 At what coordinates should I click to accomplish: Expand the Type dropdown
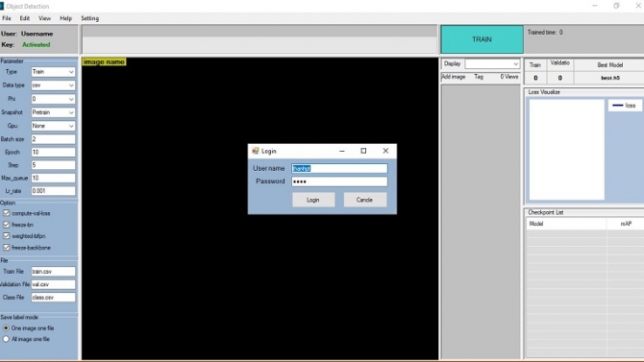pyautogui.click(x=71, y=72)
